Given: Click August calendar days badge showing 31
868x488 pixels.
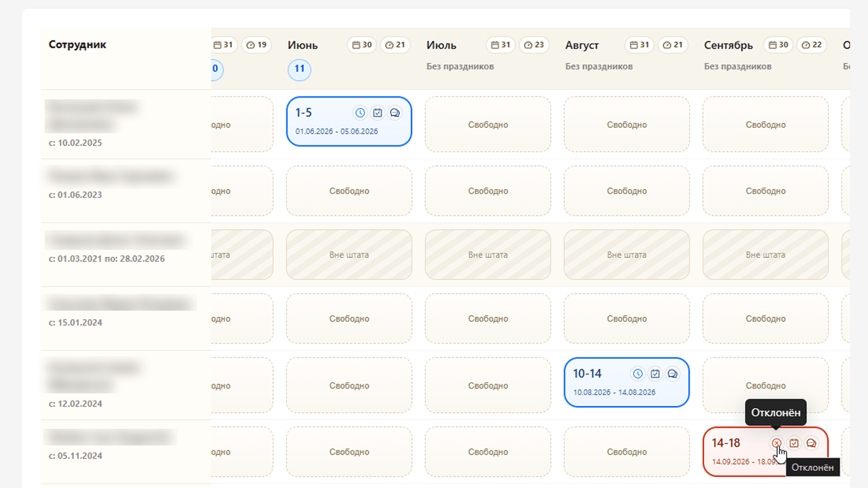Looking at the screenshot, I should click(x=639, y=45).
